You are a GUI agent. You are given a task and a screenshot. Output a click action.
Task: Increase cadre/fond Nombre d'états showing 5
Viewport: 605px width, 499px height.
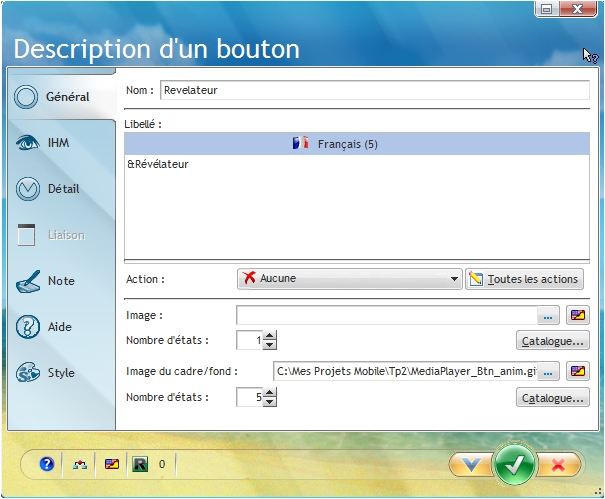(x=269, y=393)
